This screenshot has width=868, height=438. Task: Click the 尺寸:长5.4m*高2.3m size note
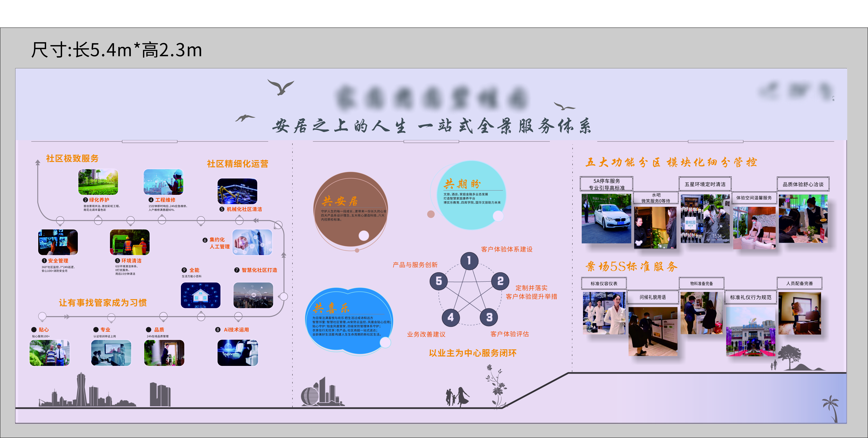pos(116,50)
